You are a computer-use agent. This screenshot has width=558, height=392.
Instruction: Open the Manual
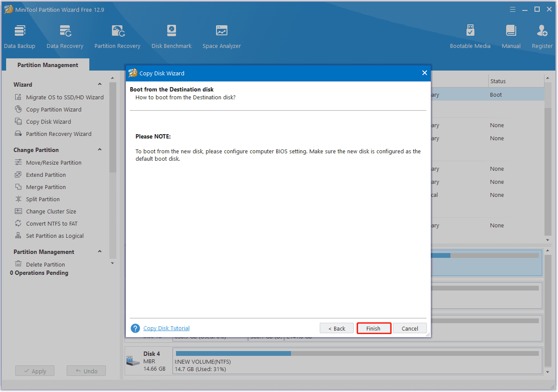[x=511, y=37]
